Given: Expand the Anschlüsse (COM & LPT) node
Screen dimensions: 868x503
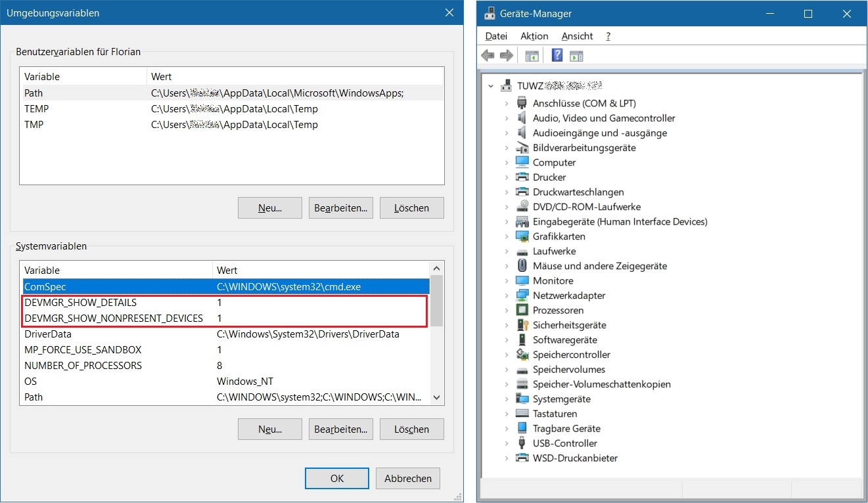Looking at the screenshot, I should coord(507,103).
